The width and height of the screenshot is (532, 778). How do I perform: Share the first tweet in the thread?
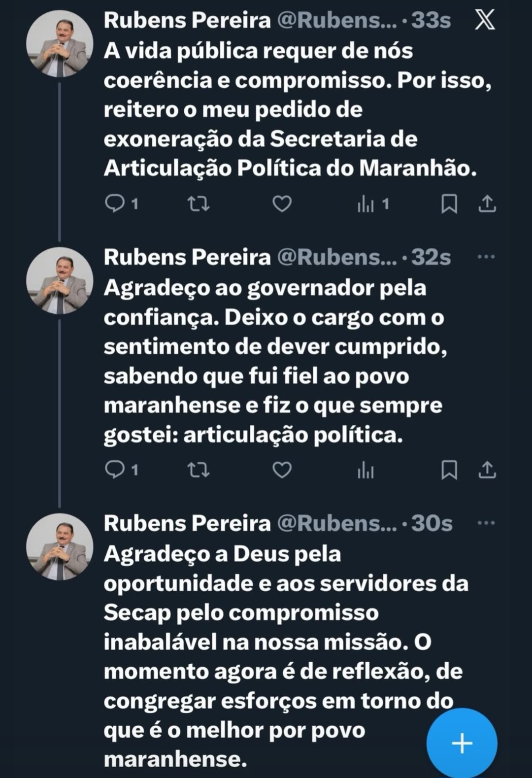click(x=487, y=203)
